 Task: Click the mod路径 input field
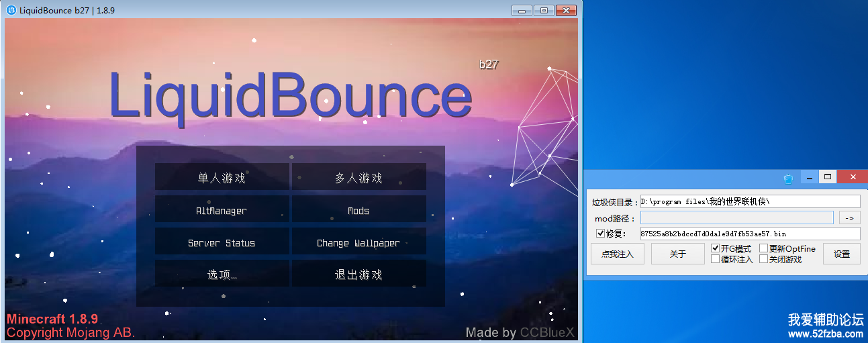point(736,217)
